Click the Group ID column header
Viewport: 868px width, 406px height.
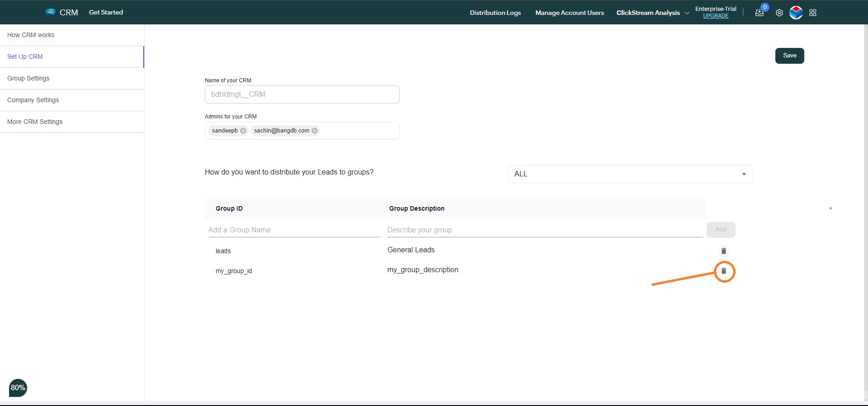pyautogui.click(x=229, y=208)
